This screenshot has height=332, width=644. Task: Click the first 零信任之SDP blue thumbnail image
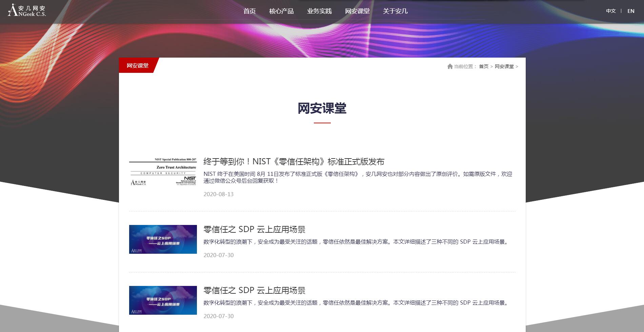point(163,240)
